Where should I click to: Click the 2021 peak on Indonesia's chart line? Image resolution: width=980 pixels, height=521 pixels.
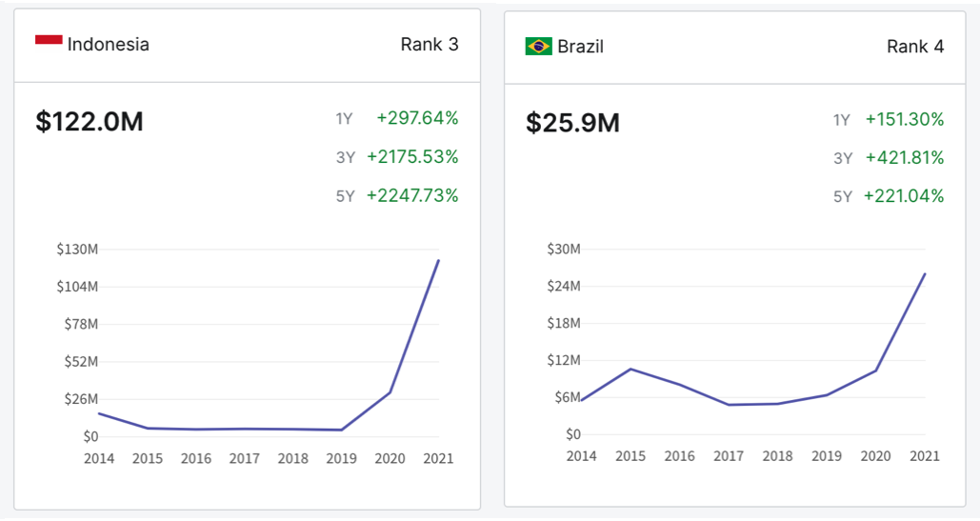pos(438,261)
